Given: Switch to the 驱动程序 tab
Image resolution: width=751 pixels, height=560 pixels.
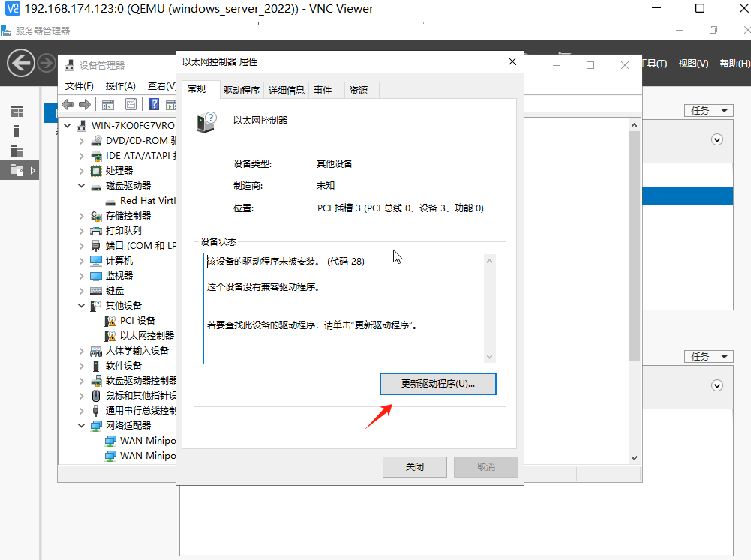Looking at the screenshot, I should [242, 90].
